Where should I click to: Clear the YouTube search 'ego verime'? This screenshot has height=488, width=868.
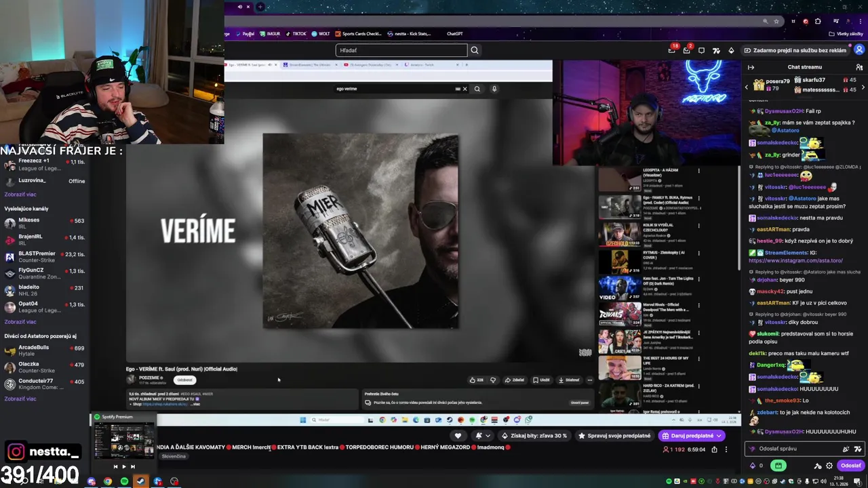coord(465,89)
